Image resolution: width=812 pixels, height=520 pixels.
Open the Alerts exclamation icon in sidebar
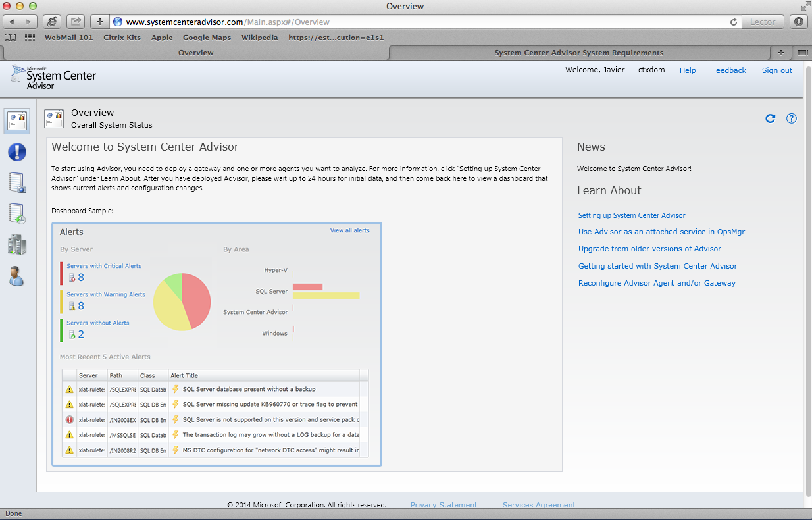17,152
